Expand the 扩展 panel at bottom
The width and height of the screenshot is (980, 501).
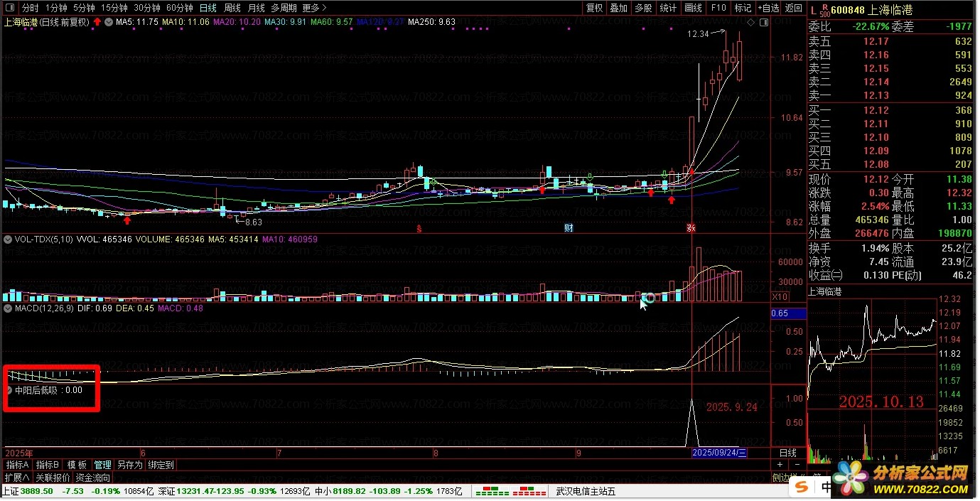pos(16,478)
